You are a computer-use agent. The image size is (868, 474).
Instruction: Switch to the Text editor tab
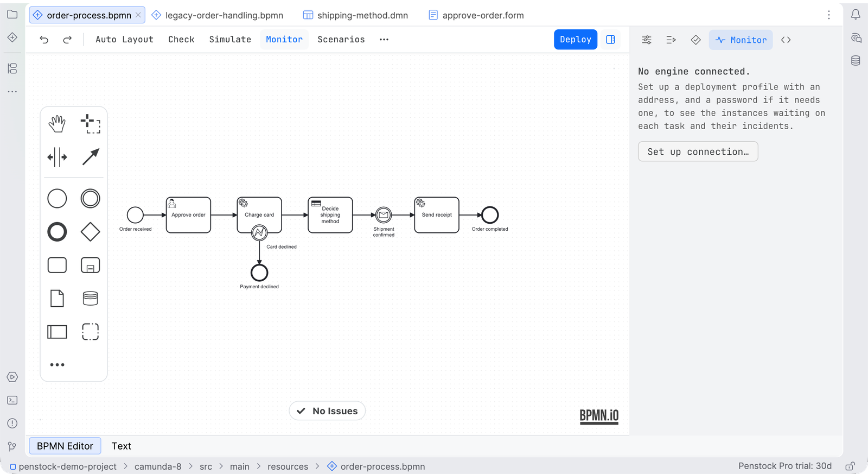(x=122, y=446)
